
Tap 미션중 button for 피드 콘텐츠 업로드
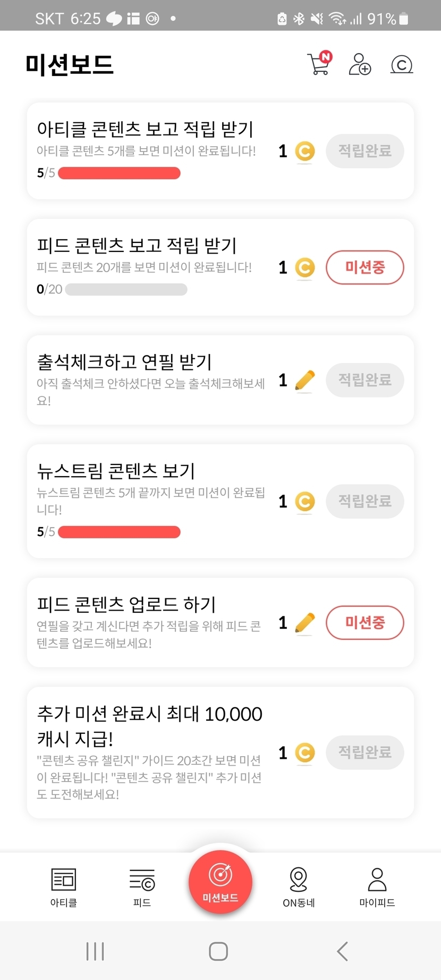click(x=364, y=623)
